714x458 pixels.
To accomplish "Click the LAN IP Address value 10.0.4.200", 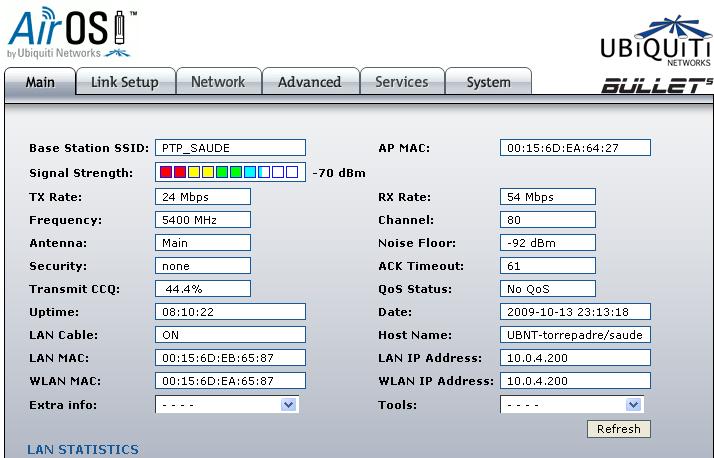I will coord(575,358).
